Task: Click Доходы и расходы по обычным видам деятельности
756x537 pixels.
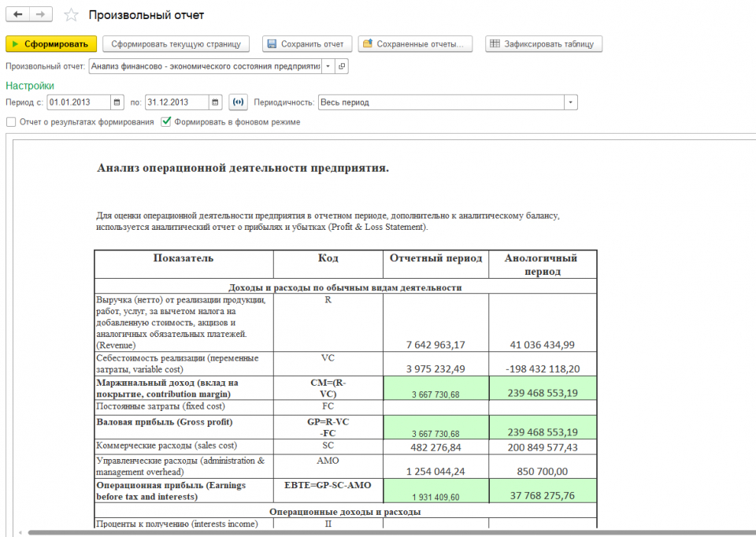Action: point(345,287)
